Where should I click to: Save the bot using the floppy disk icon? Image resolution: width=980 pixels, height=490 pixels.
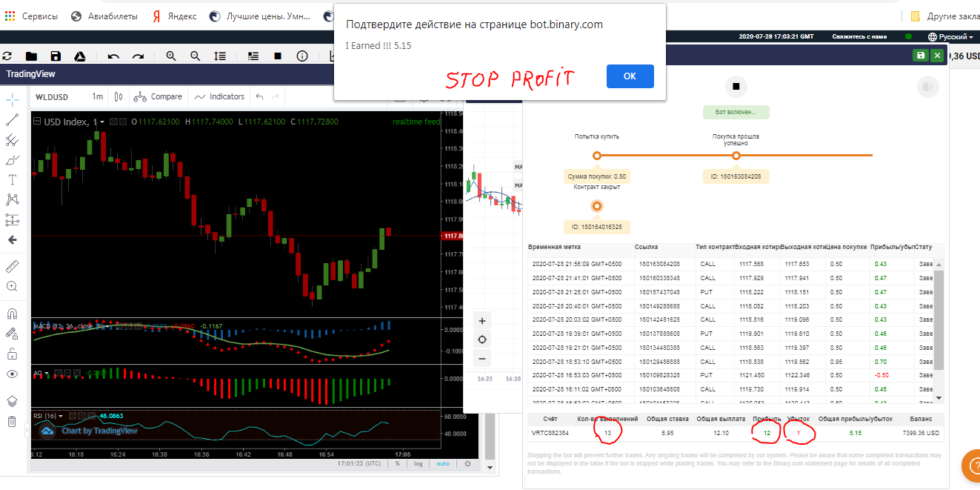(56, 56)
